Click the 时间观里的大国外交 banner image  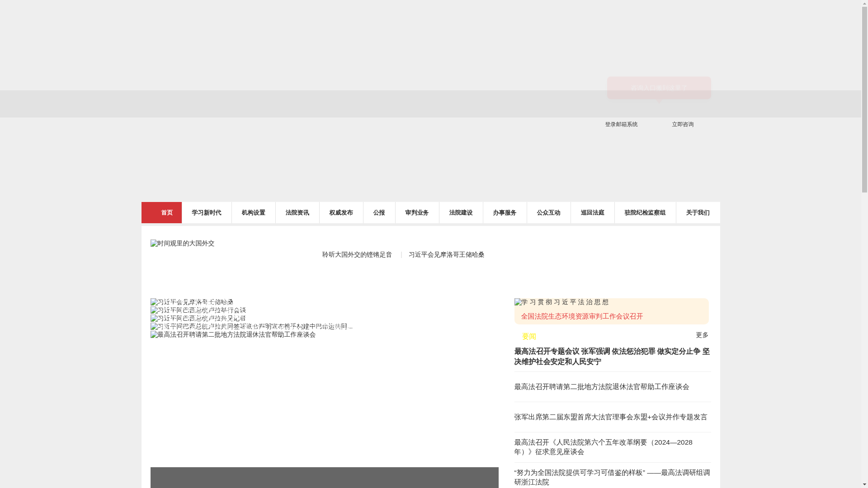pyautogui.click(x=182, y=244)
